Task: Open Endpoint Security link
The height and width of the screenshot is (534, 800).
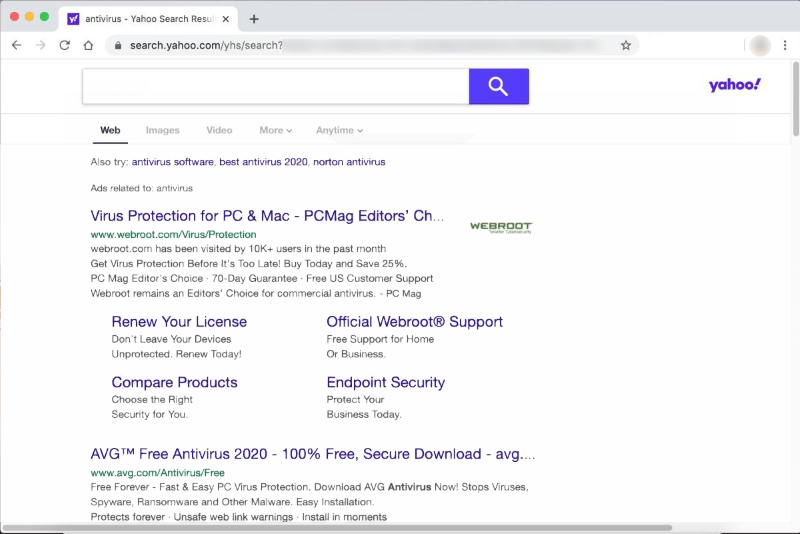Action: point(386,383)
